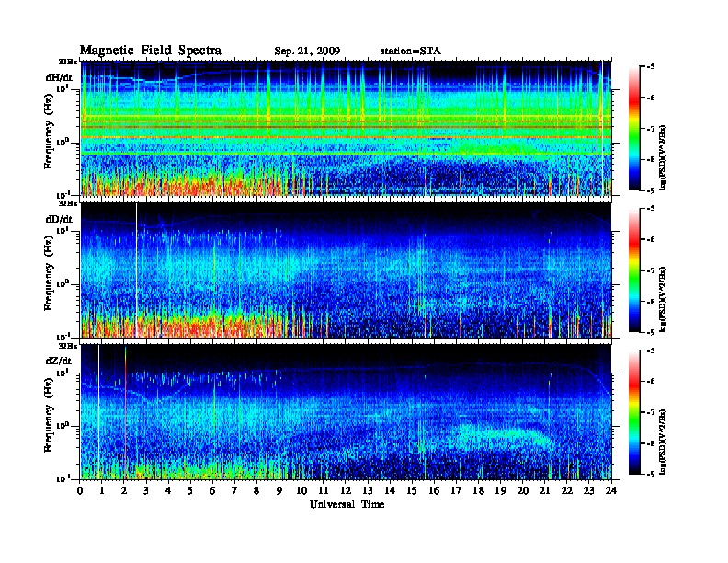Click the '-9' value on dH/dt colorbar
The height and width of the screenshot is (563, 728).
tap(651, 190)
